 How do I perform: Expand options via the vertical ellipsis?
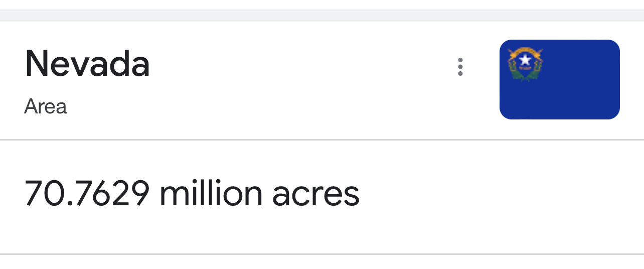point(460,67)
